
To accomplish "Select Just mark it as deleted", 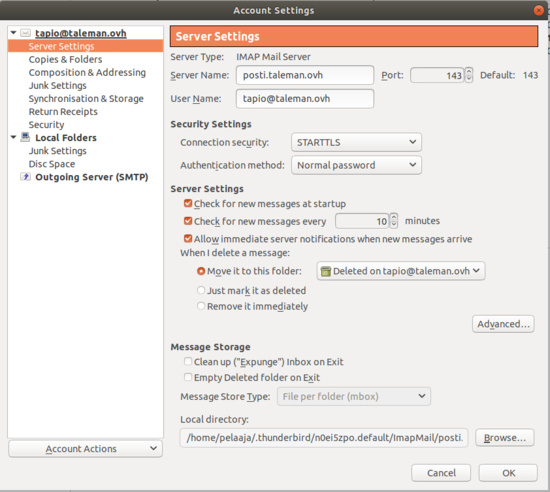I will click(201, 290).
